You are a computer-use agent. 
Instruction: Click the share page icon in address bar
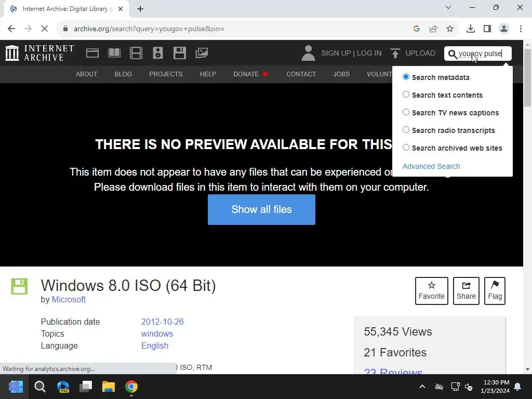tap(433, 29)
